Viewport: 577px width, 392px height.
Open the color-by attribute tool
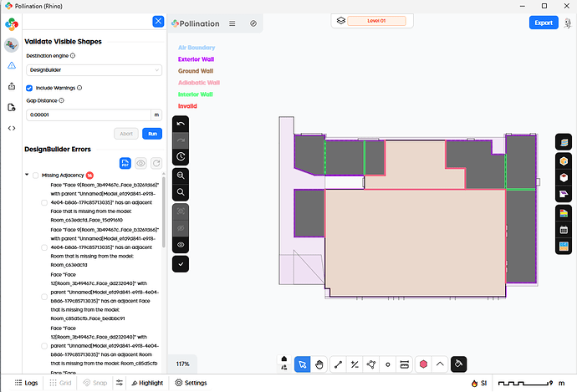pyautogui.click(x=564, y=213)
